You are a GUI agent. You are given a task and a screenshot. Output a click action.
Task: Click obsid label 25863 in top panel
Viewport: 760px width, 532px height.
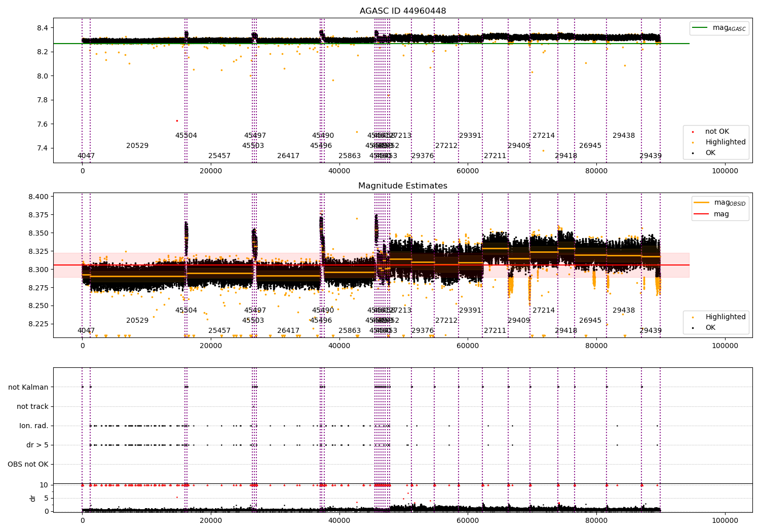tap(350, 156)
